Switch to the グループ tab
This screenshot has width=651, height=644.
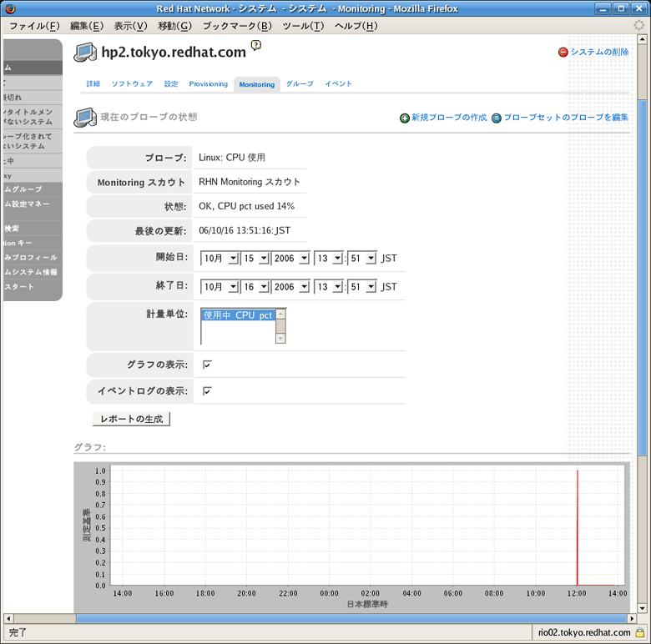300,83
